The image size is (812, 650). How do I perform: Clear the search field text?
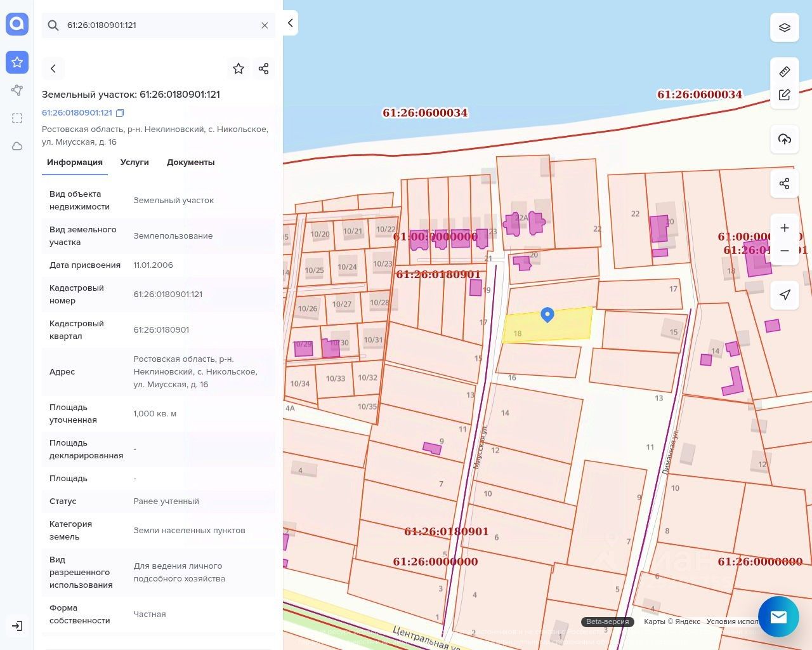click(265, 25)
